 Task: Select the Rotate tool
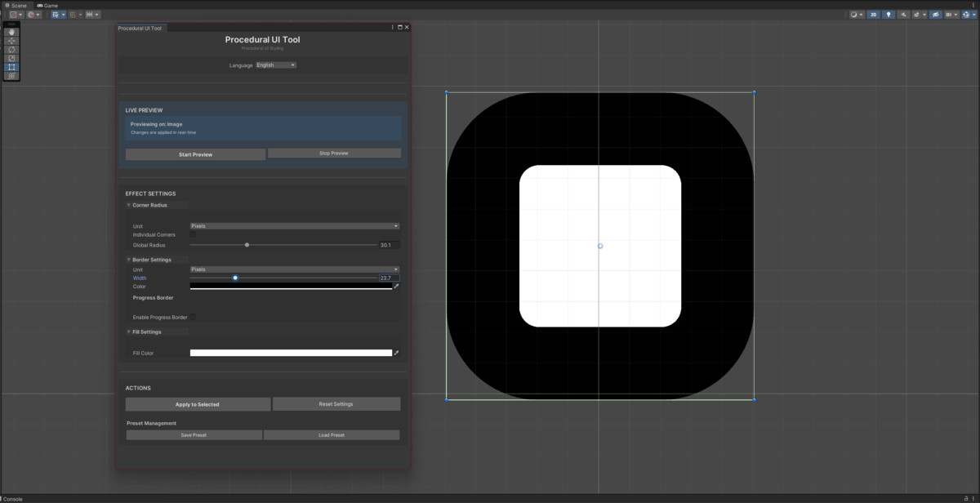(11, 49)
